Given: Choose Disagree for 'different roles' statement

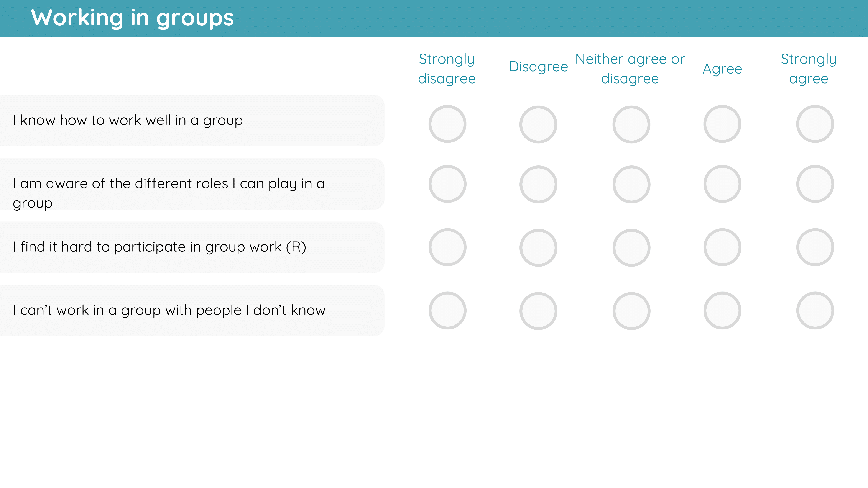Looking at the screenshot, I should pos(538,185).
